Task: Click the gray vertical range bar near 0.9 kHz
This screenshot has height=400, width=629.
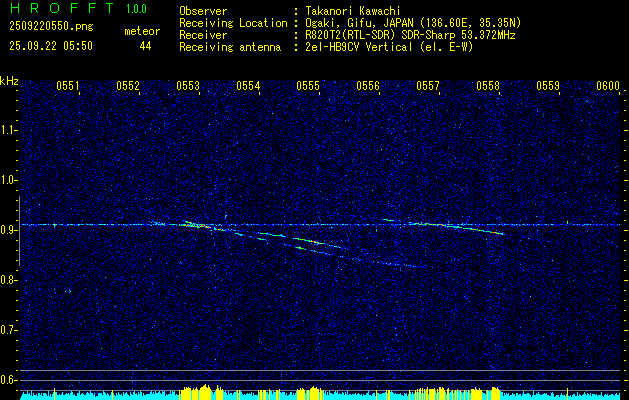Action: pyautogui.click(x=19, y=231)
